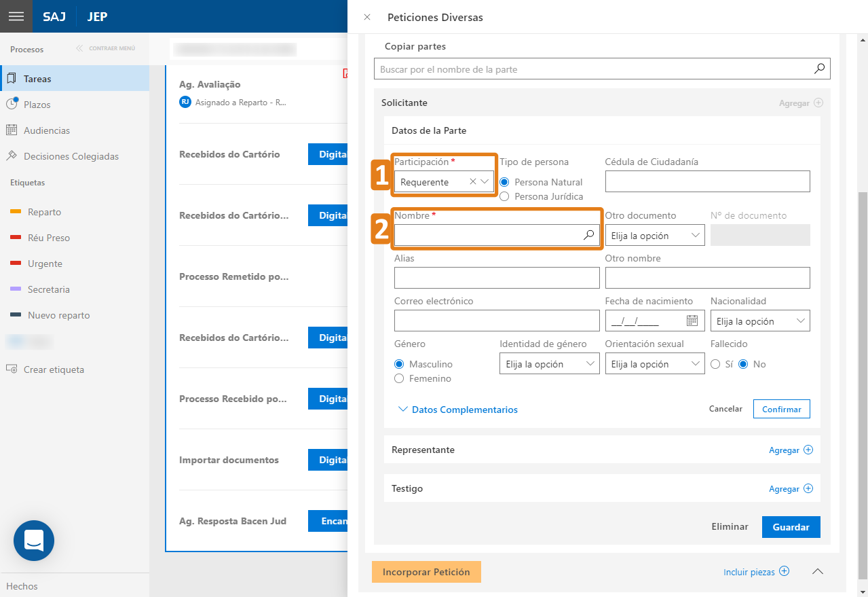Collapse the bottom panel with the chevron up

pyautogui.click(x=818, y=571)
